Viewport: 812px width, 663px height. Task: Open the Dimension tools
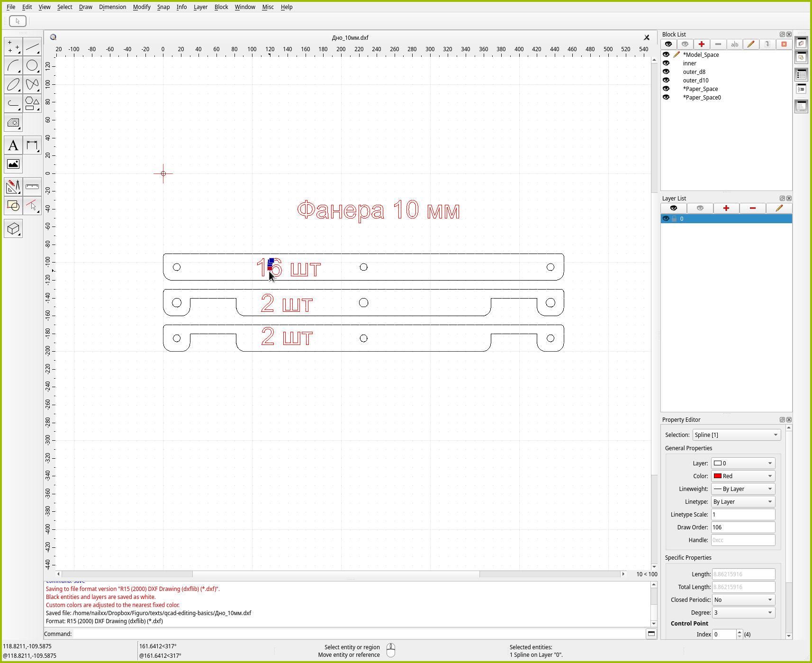tap(32, 145)
